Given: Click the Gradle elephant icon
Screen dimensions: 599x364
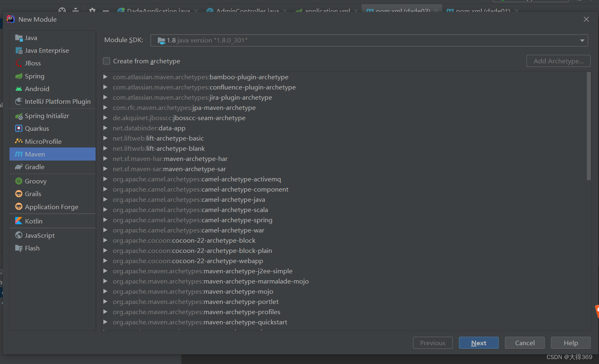Looking at the screenshot, I should (x=19, y=167).
